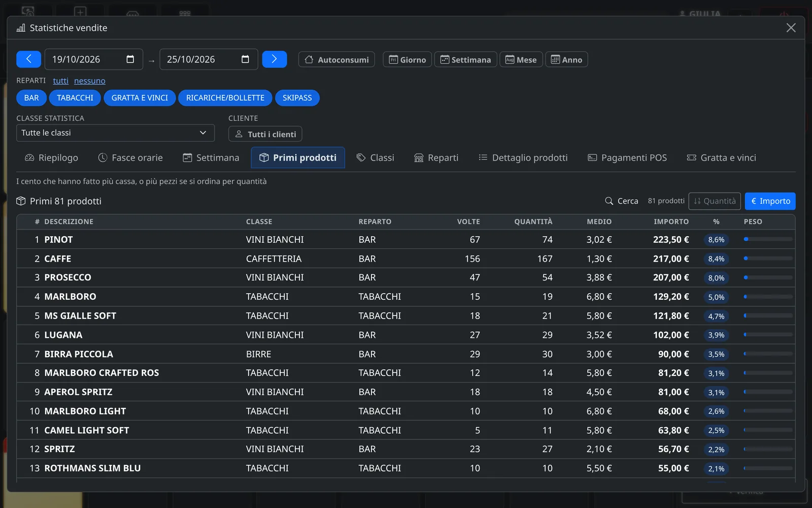Select the Giorno period button
The width and height of the screenshot is (812, 508).
point(408,60)
